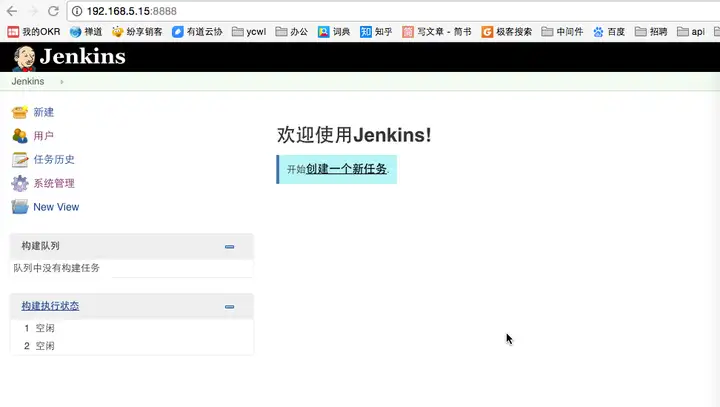Open the 词典 bookmark
Image resolution: width=720 pixels, height=407 pixels.
pos(334,32)
